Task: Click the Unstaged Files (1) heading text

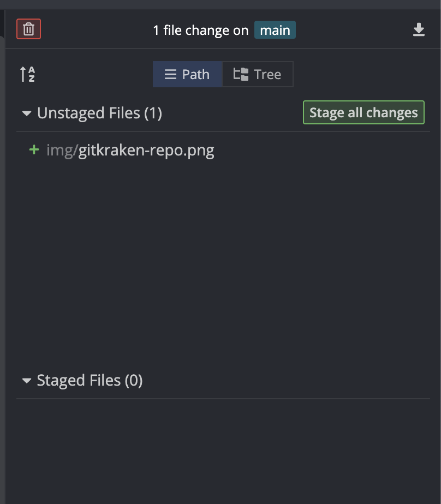Action: [99, 113]
